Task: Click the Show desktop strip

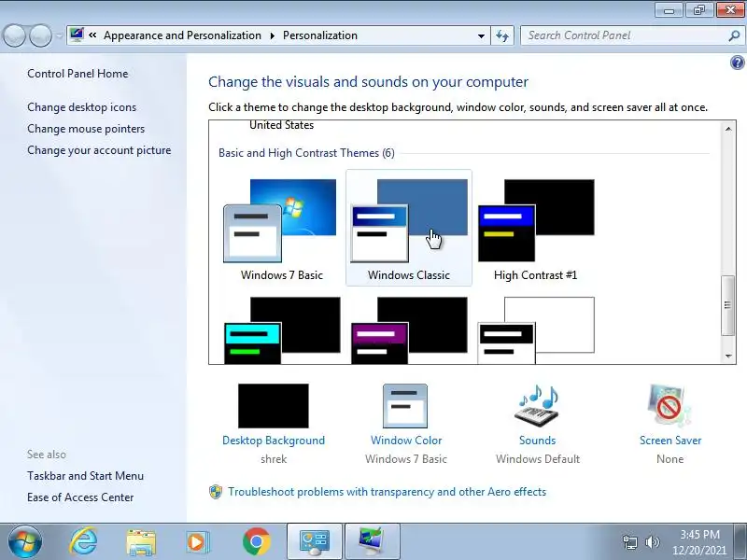Action: click(741, 541)
